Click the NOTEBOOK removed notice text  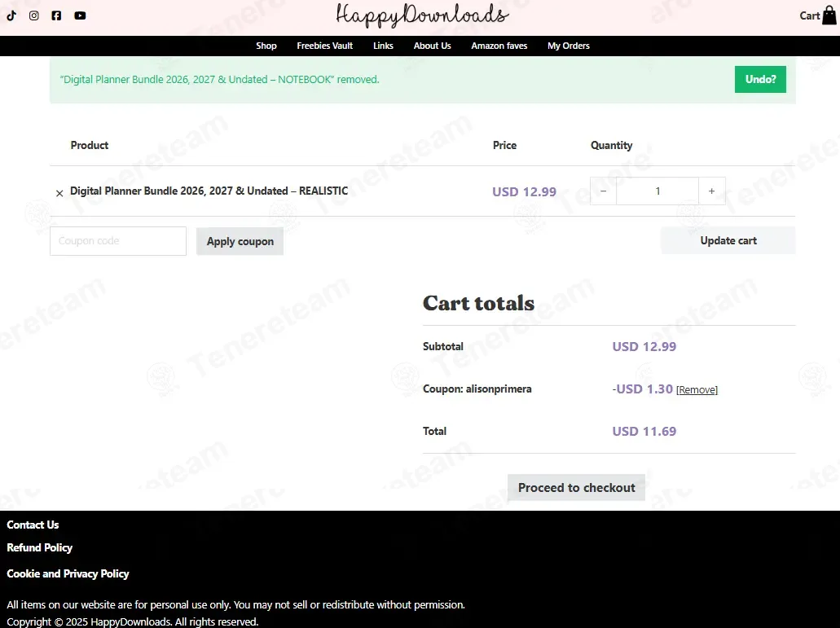(x=220, y=80)
